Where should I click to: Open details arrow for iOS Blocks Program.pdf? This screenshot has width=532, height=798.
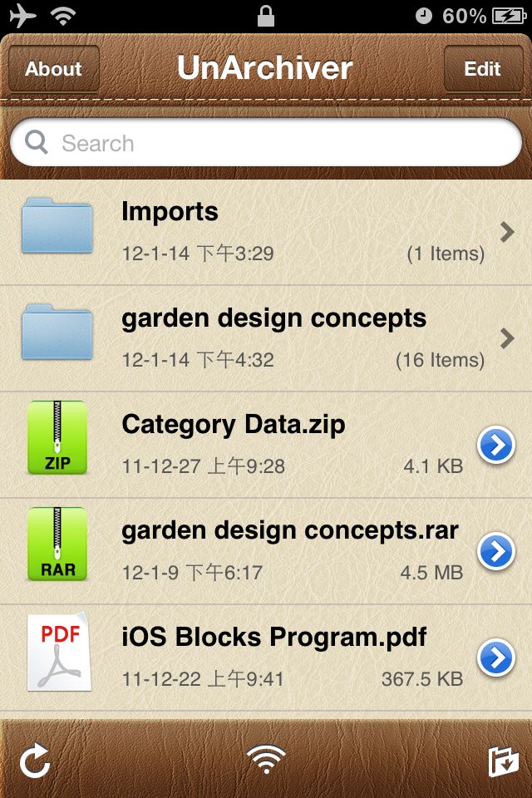click(x=496, y=658)
